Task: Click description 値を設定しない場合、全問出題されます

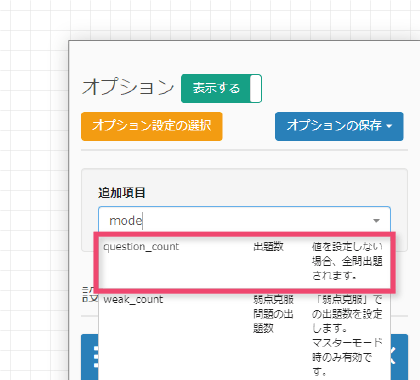Action: tap(347, 261)
